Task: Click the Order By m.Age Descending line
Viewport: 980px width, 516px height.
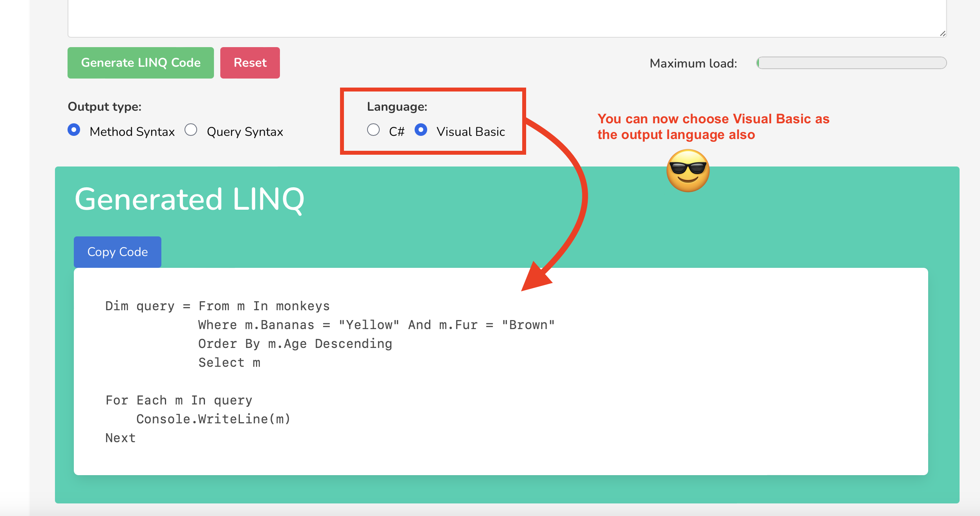Action: click(295, 344)
